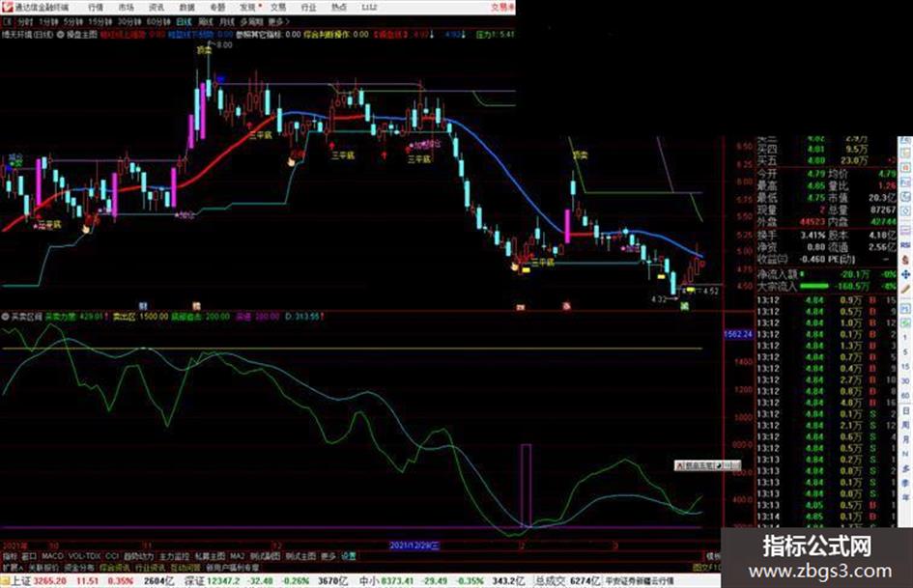Select the 月线 monthly chart tab
The image size is (913, 588).
pos(226,22)
